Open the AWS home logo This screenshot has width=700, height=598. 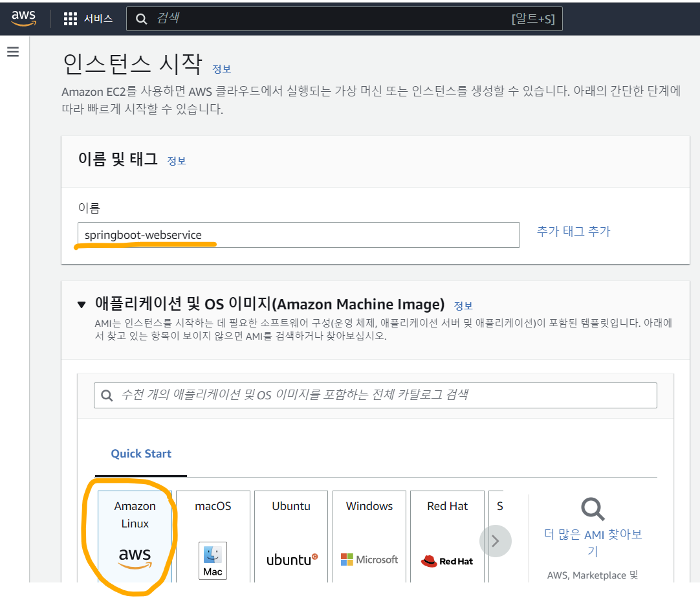point(24,18)
